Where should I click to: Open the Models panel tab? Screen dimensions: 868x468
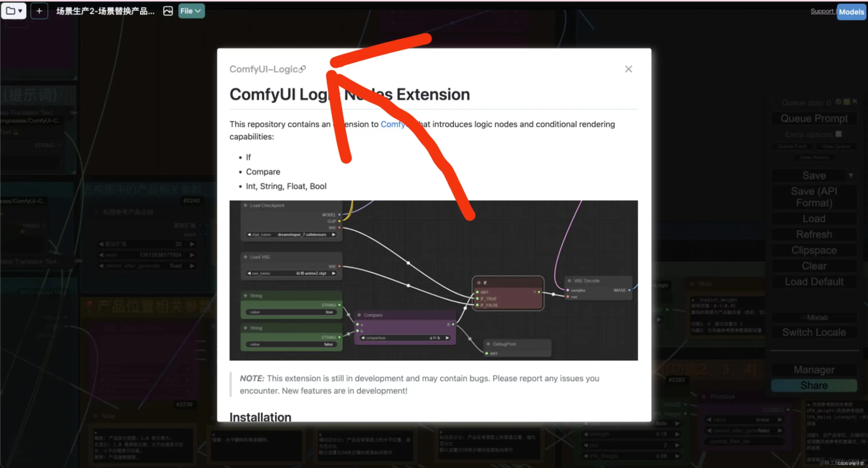pos(851,12)
